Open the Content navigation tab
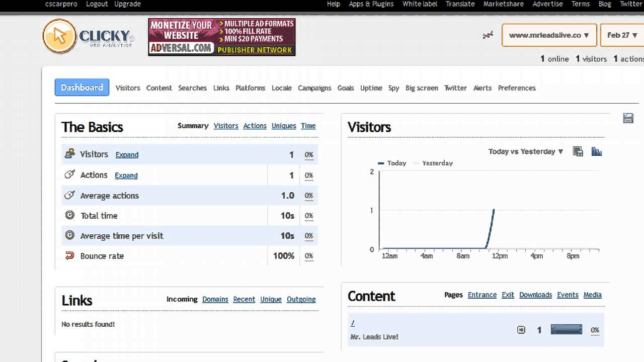 159,88
